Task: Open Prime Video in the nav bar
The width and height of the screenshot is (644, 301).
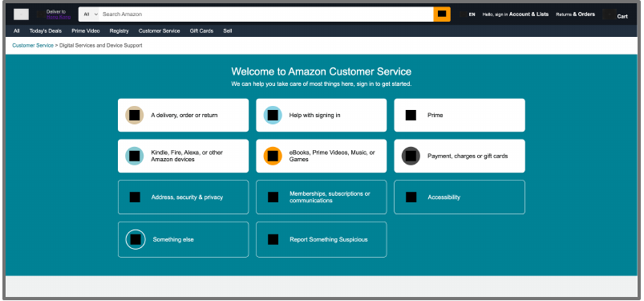Action: 86,31
